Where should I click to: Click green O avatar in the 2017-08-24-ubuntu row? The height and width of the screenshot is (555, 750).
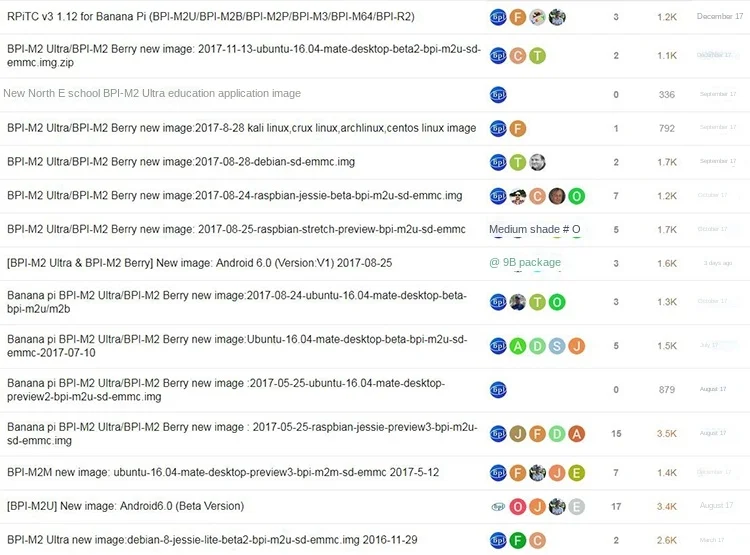pos(557,302)
